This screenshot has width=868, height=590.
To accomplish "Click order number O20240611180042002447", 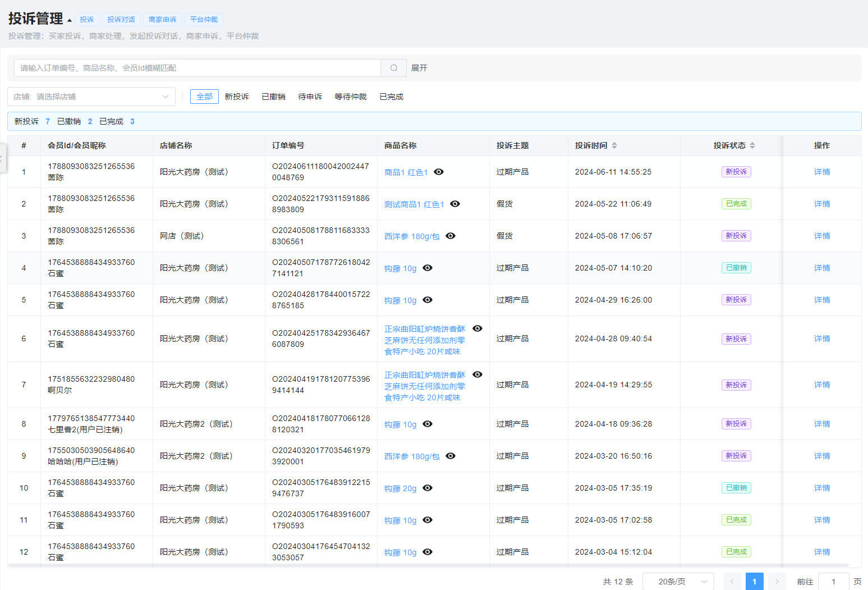I will coord(320,172).
